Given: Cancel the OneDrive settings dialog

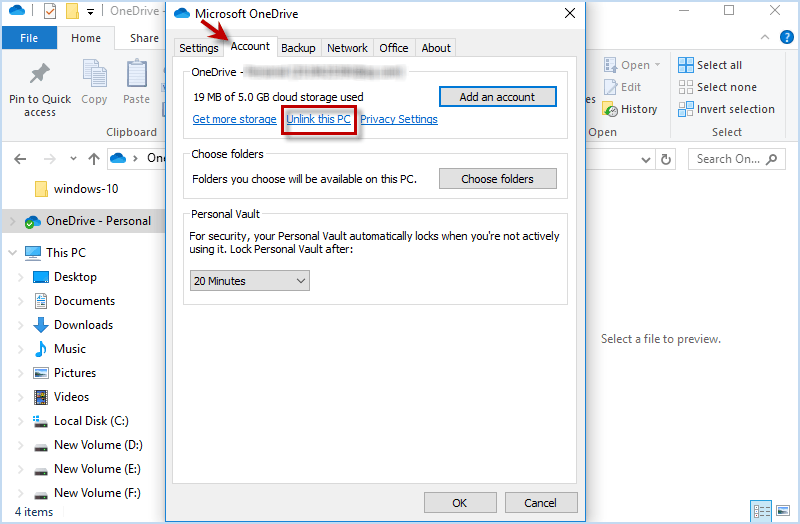Looking at the screenshot, I should (x=541, y=503).
